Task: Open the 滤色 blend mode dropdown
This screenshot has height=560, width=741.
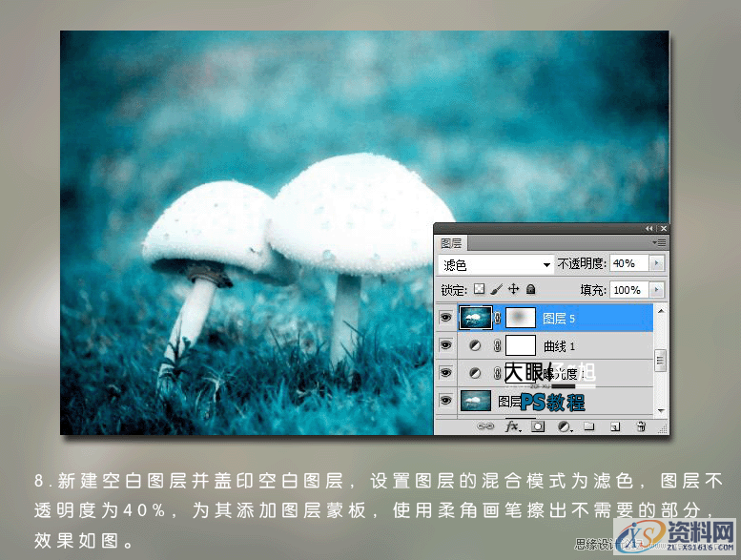Action: 495,264
